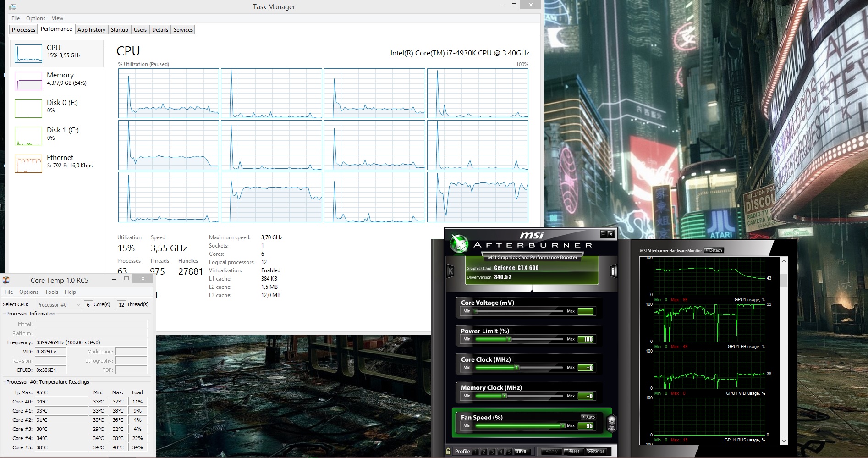
Task: Click the Afterburner info 'i' side button
Action: [613, 271]
